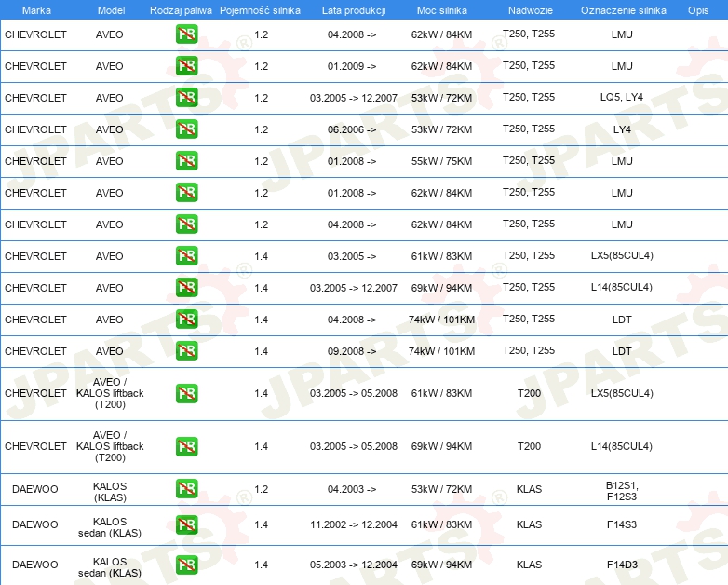Click fuel icon in 04.2008 LDT row

(x=186, y=320)
